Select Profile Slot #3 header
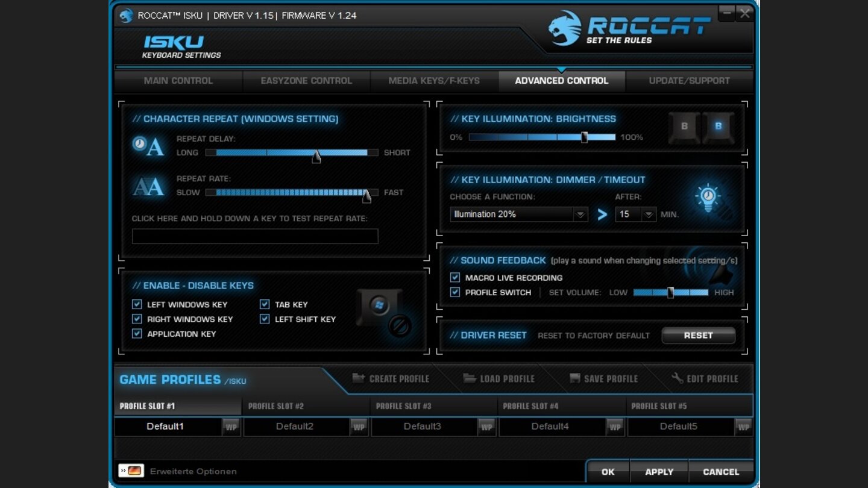868x488 pixels. (433, 406)
